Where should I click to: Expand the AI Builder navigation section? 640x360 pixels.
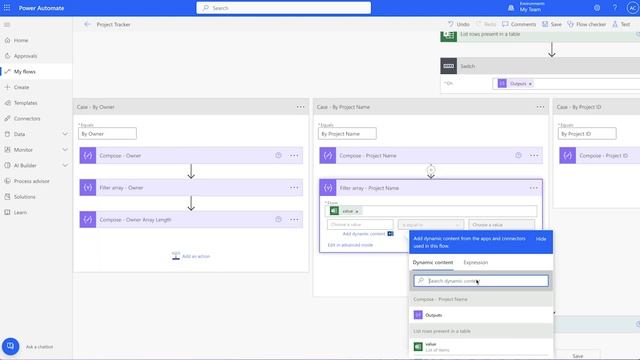(x=65, y=165)
